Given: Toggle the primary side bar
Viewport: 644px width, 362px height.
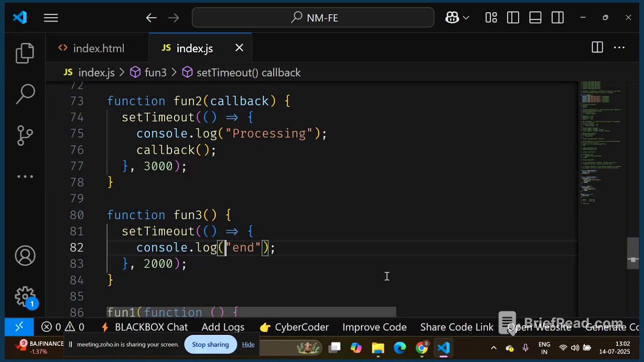Looking at the screenshot, I should pos(513,18).
